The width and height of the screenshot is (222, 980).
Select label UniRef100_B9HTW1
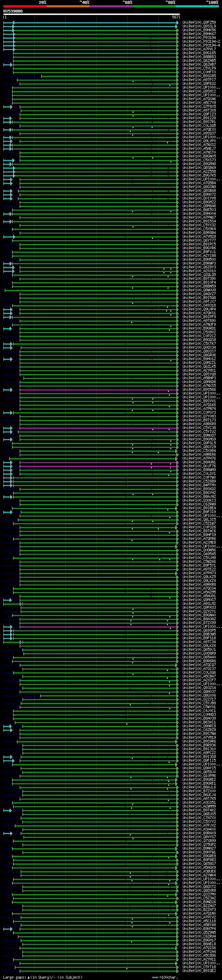[199, 852]
